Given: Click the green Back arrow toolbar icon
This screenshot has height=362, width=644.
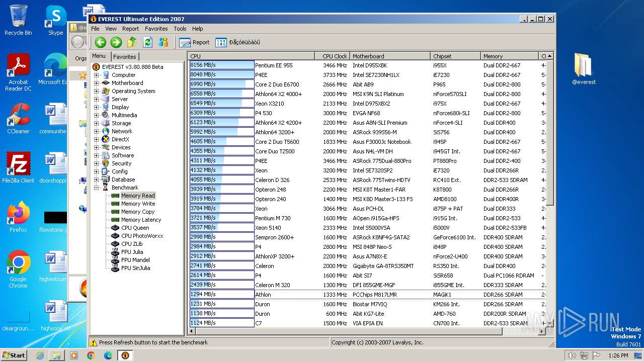Looking at the screenshot, I should pyautogui.click(x=100, y=42).
